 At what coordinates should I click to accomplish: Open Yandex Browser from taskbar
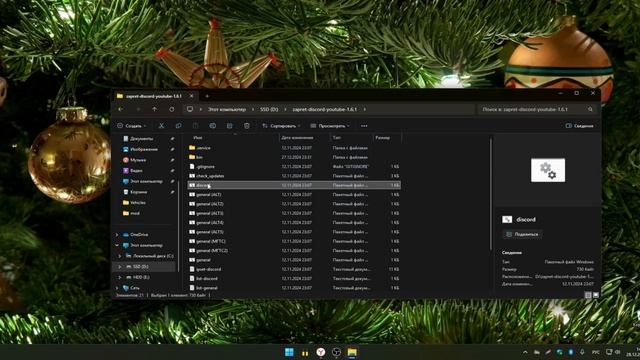321,352
